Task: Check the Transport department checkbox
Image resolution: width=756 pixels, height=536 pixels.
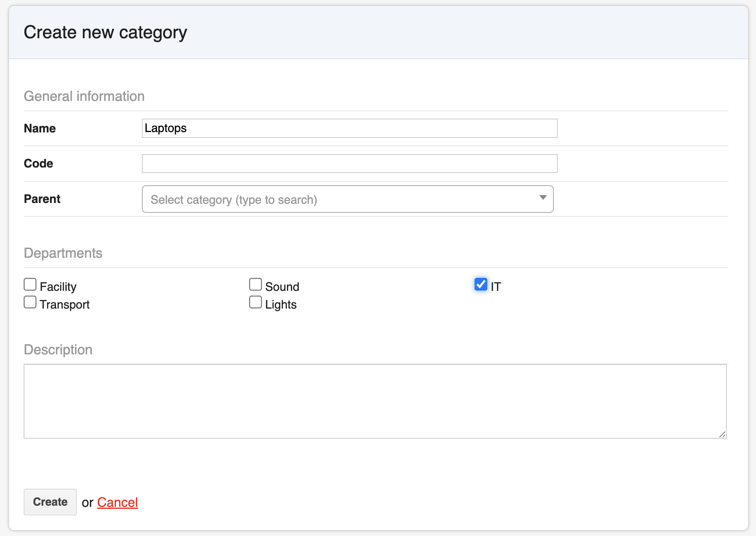Action: [30, 302]
